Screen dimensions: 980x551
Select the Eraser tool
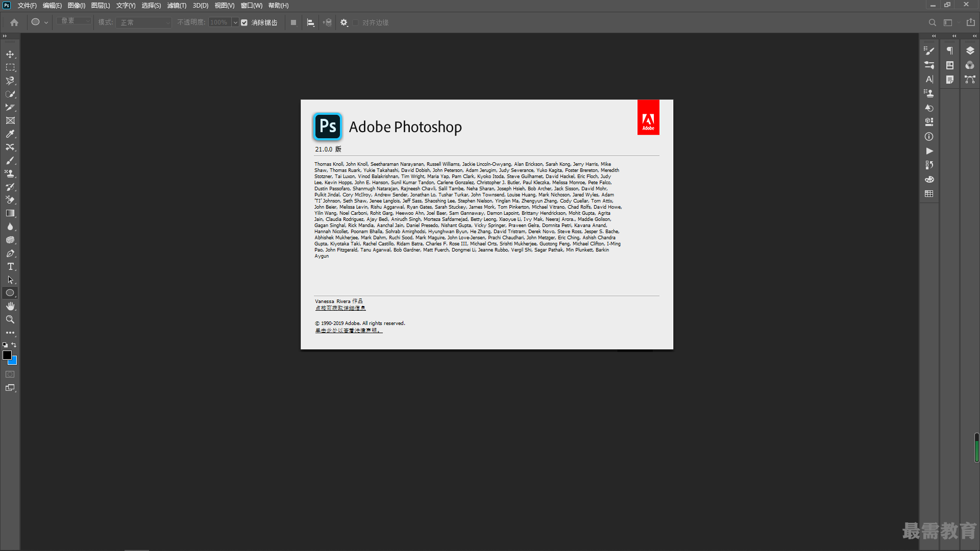pyautogui.click(x=10, y=200)
